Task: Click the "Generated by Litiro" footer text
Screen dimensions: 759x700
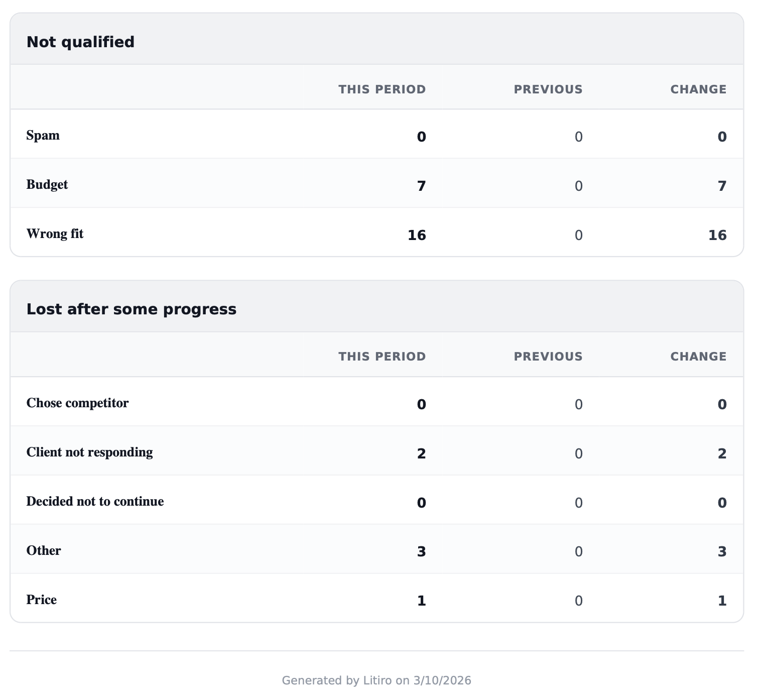Action: pyautogui.click(x=376, y=680)
